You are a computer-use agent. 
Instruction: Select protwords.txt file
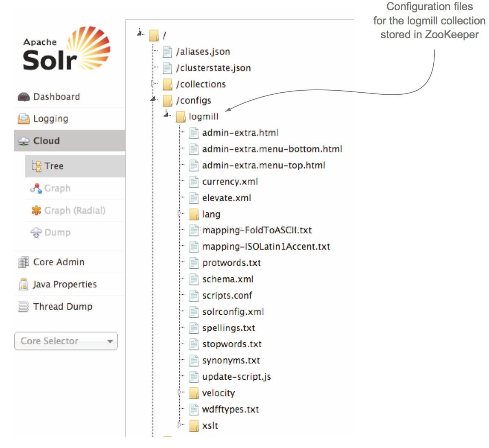[x=231, y=263]
